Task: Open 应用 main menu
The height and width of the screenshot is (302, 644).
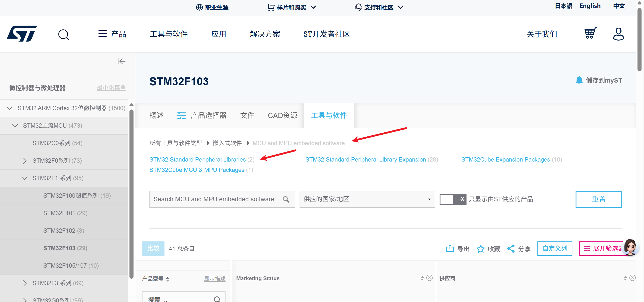Action: click(x=219, y=34)
